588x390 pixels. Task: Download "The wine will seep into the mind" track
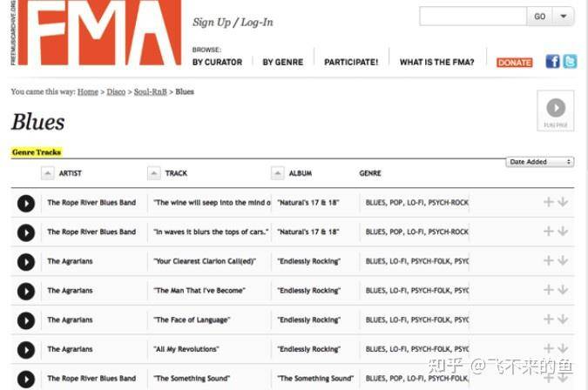[x=563, y=202]
